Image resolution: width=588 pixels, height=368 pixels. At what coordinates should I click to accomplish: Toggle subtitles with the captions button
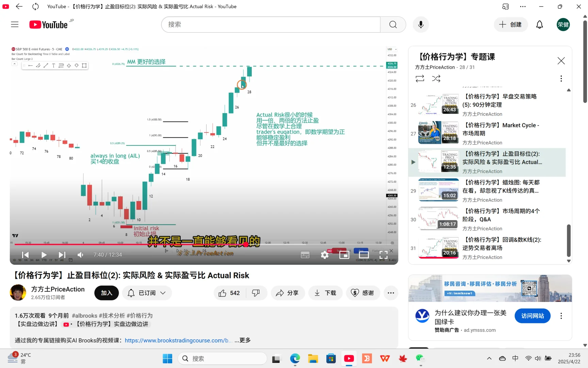coord(305,255)
